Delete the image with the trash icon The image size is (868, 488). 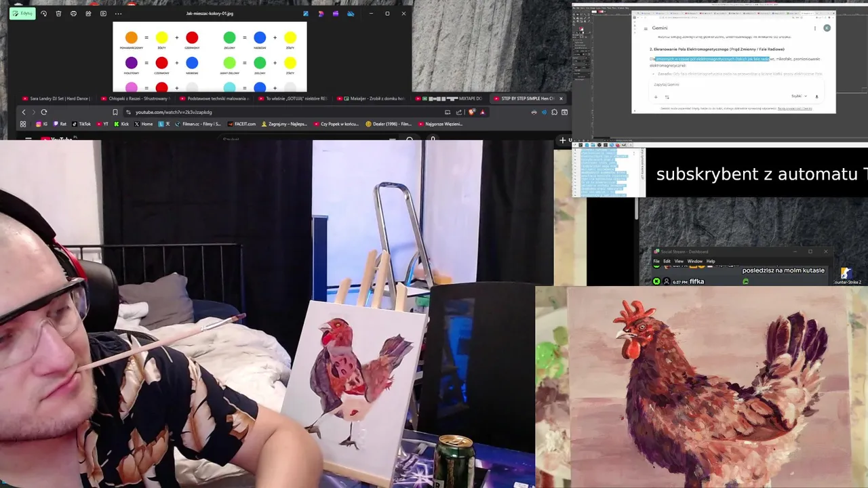(58, 14)
